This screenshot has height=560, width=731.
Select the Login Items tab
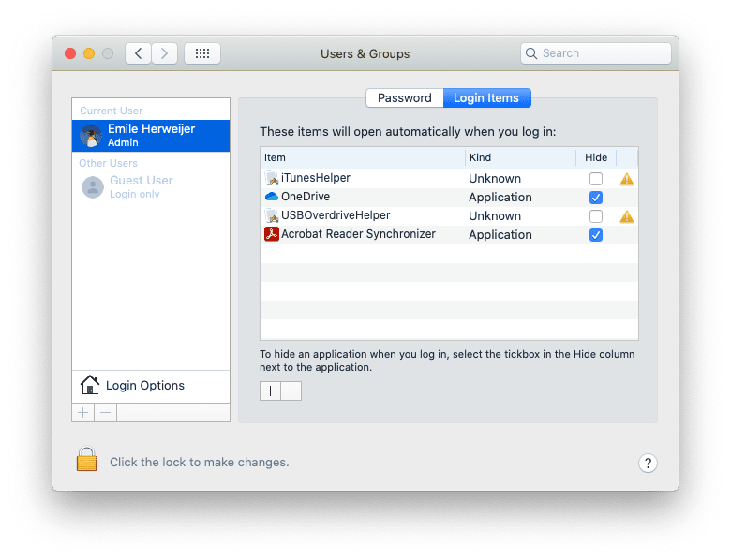click(x=486, y=97)
